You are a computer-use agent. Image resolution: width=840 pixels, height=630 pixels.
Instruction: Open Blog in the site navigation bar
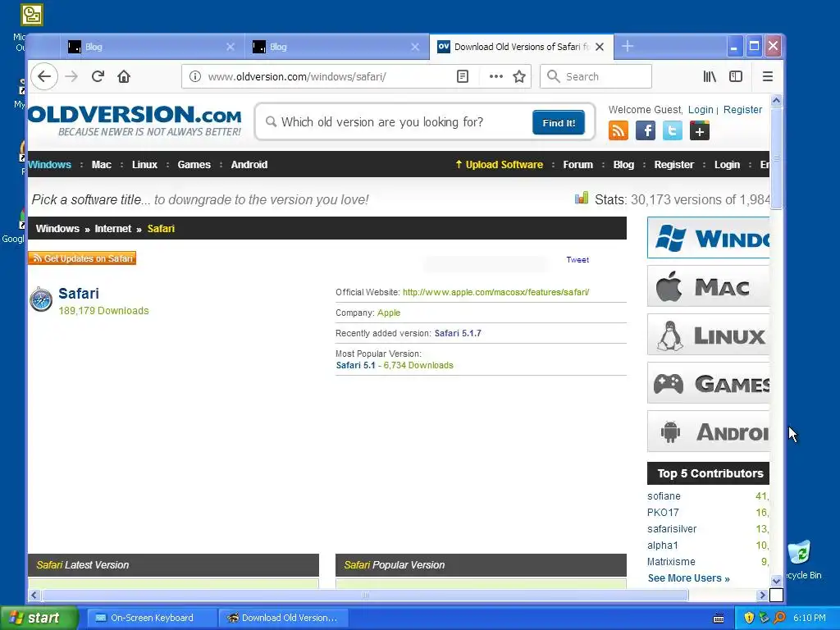623,164
